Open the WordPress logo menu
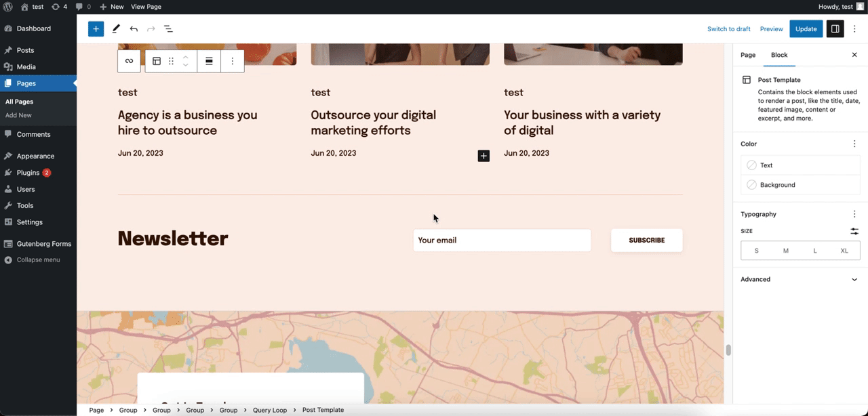Screen dimensions: 868x416 8,7
